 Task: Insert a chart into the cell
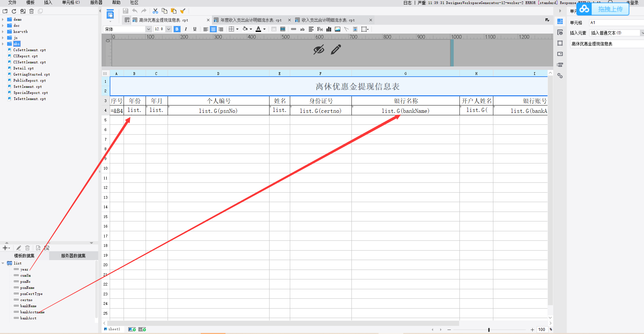(329, 29)
